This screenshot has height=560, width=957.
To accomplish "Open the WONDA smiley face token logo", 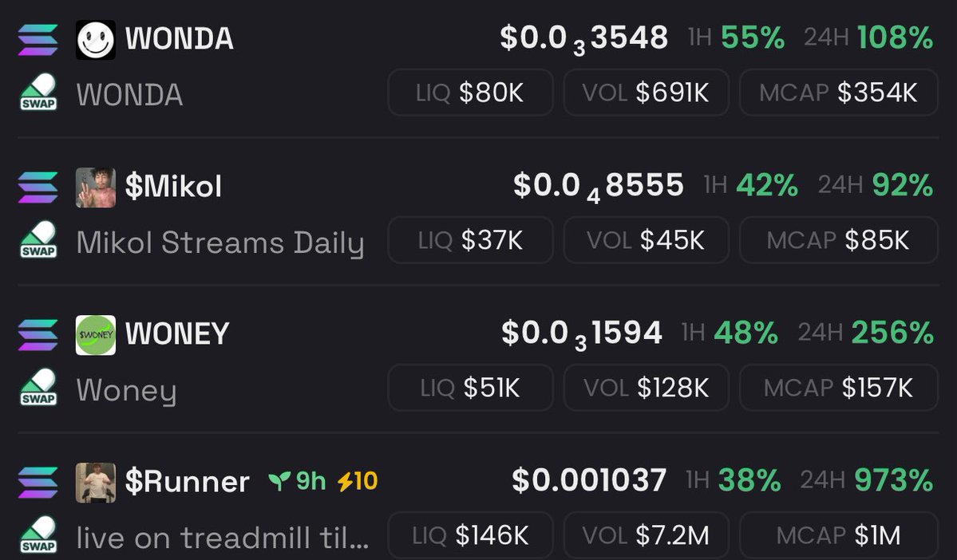I will tap(95, 40).
